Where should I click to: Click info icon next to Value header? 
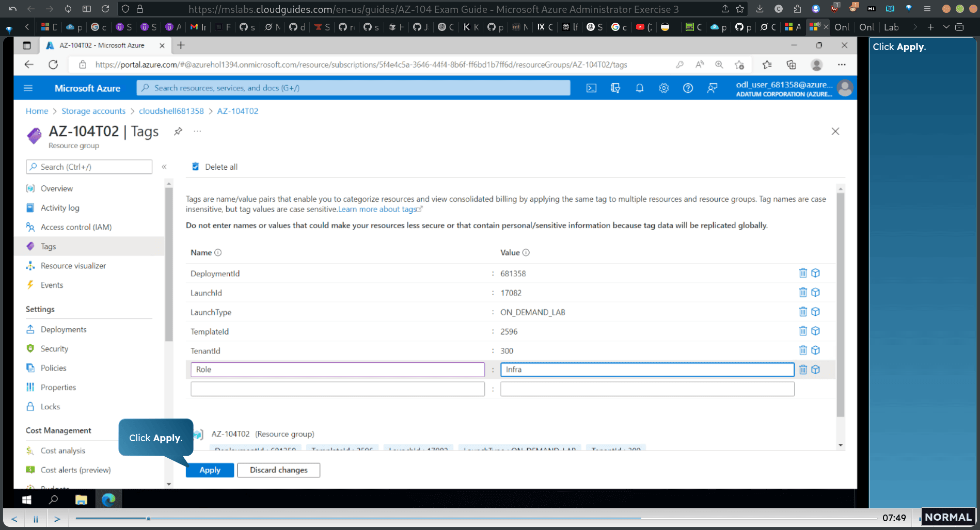(526, 252)
